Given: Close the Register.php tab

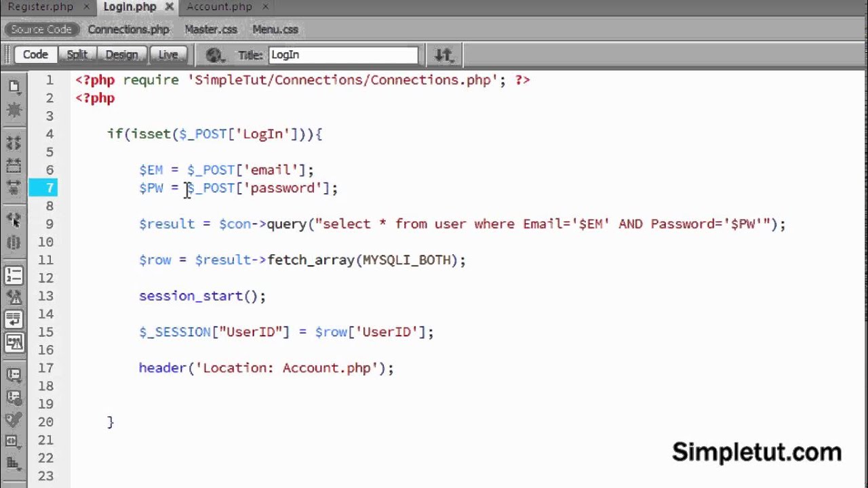Looking at the screenshot, I should [x=85, y=7].
